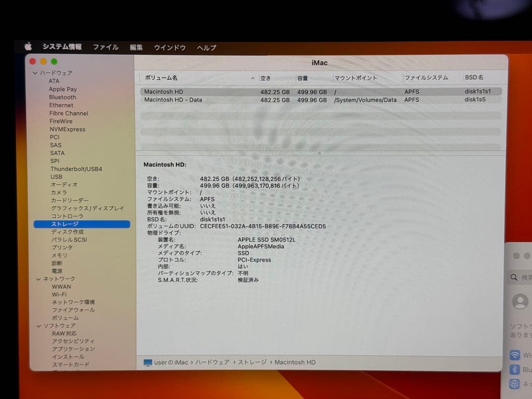Select USB in the hardware list

click(x=56, y=176)
